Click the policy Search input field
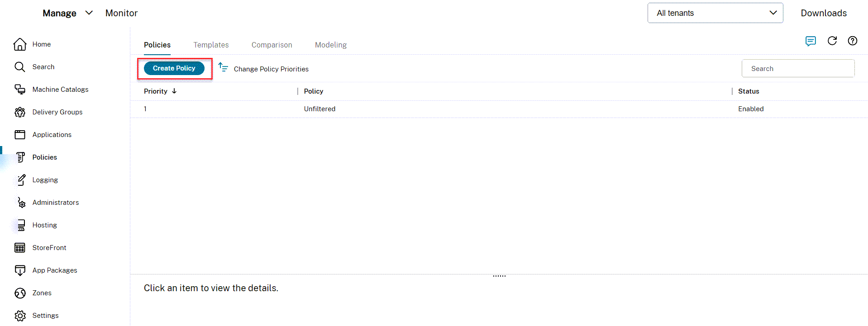The width and height of the screenshot is (868, 326). coord(798,68)
